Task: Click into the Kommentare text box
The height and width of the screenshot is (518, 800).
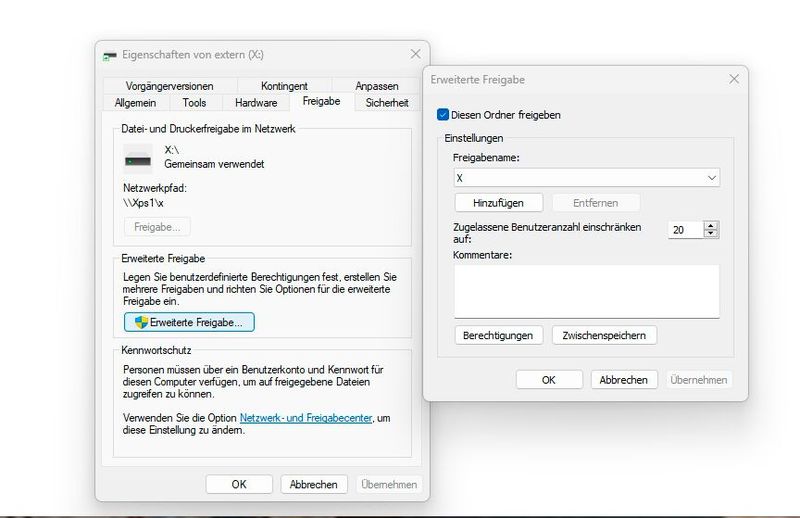Action: 587,291
